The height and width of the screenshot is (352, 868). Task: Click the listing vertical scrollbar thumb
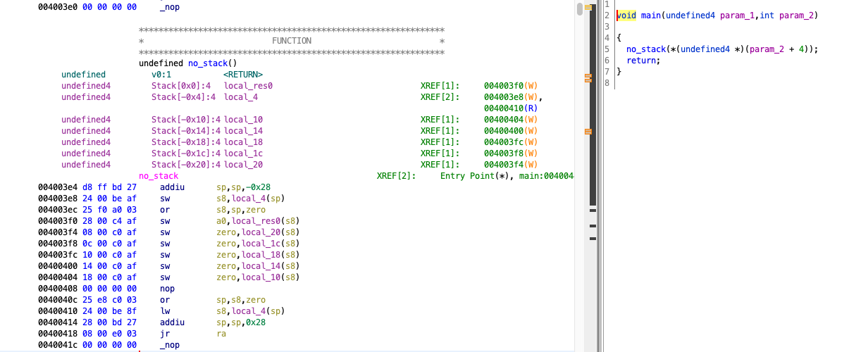(580, 9)
